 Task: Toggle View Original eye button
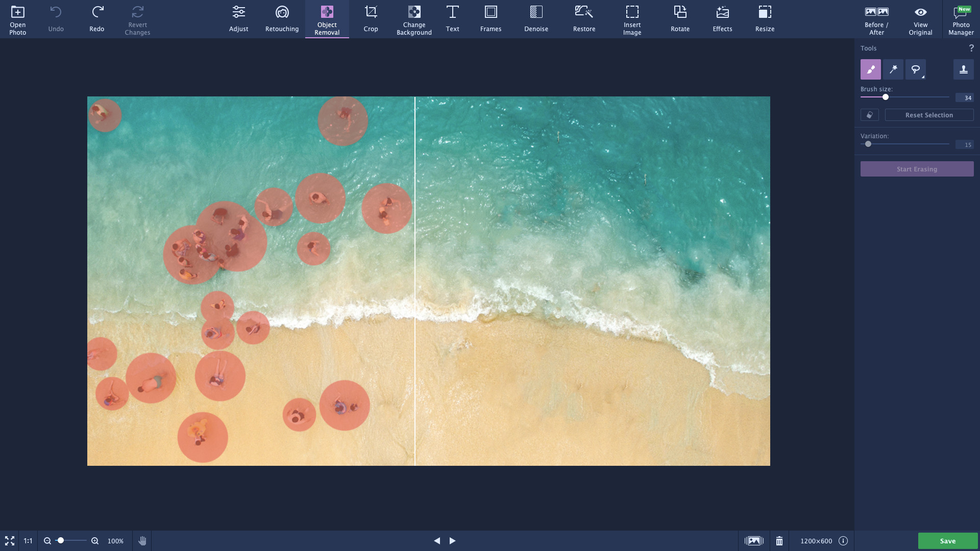920,19
